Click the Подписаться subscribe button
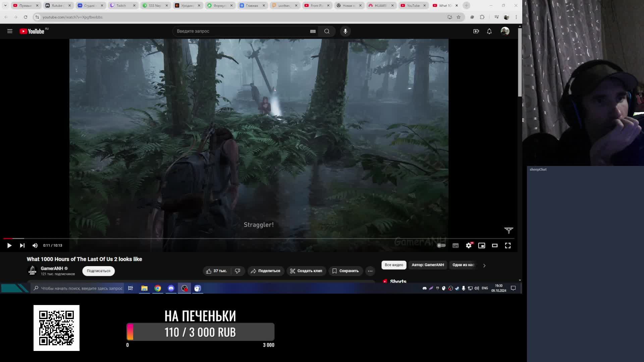 (98, 271)
